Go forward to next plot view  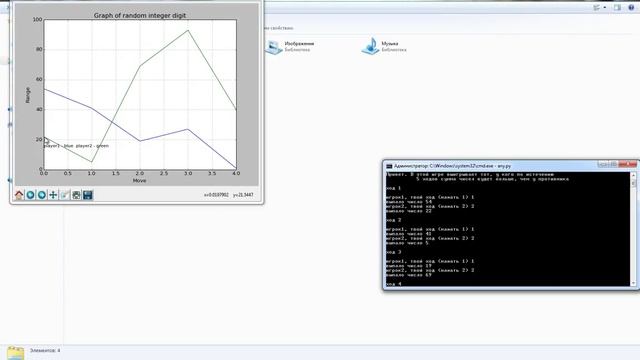pos(42,195)
